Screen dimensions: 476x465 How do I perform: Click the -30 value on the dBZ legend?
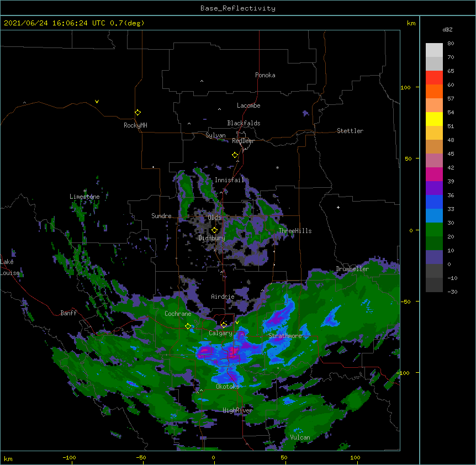(x=452, y=292)
